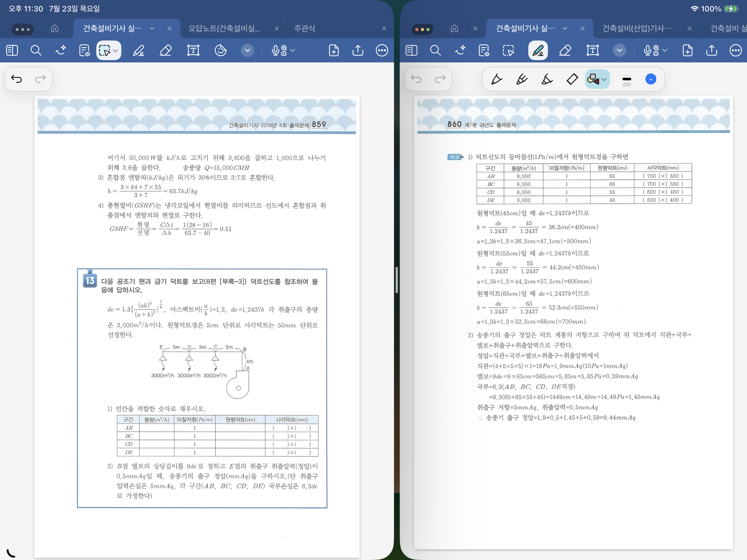This screenshot has height=560, width=747.
Task: Choose the brush pen style
Action: click(x=547, y=79)
